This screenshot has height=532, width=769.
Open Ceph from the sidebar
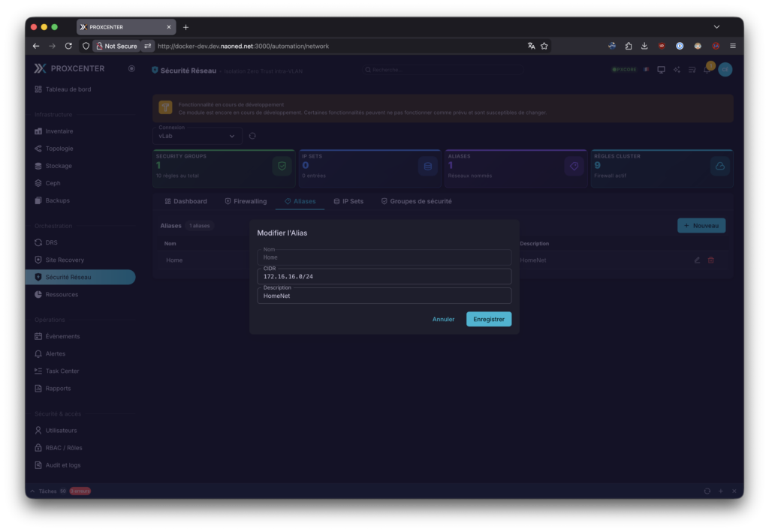tap(53, 183)
